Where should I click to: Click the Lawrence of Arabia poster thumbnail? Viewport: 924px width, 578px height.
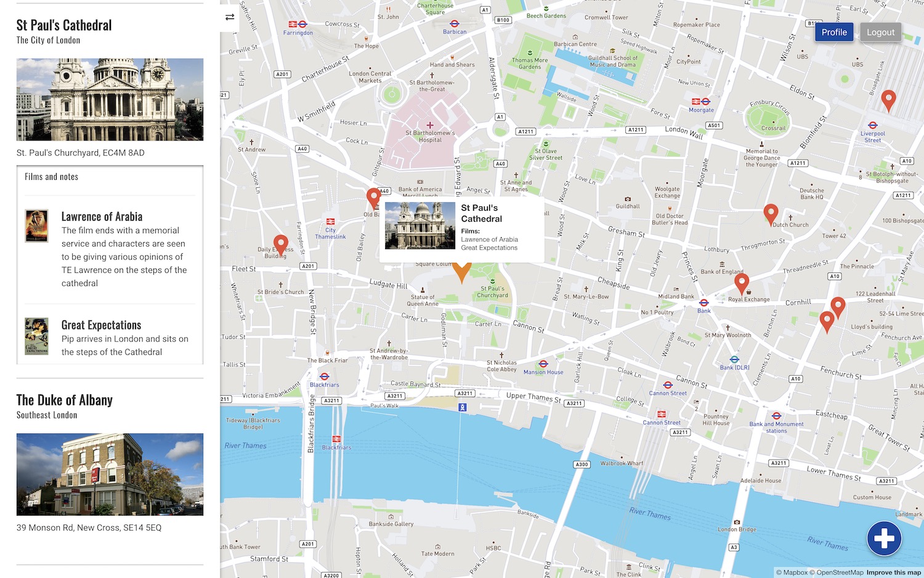[36, 226]
